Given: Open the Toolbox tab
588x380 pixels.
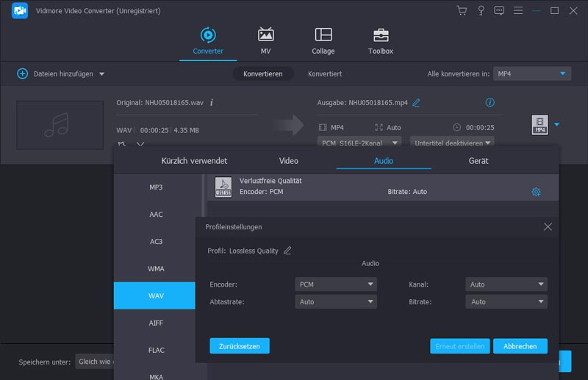Looking at the screenshot, I should point(380,41).
